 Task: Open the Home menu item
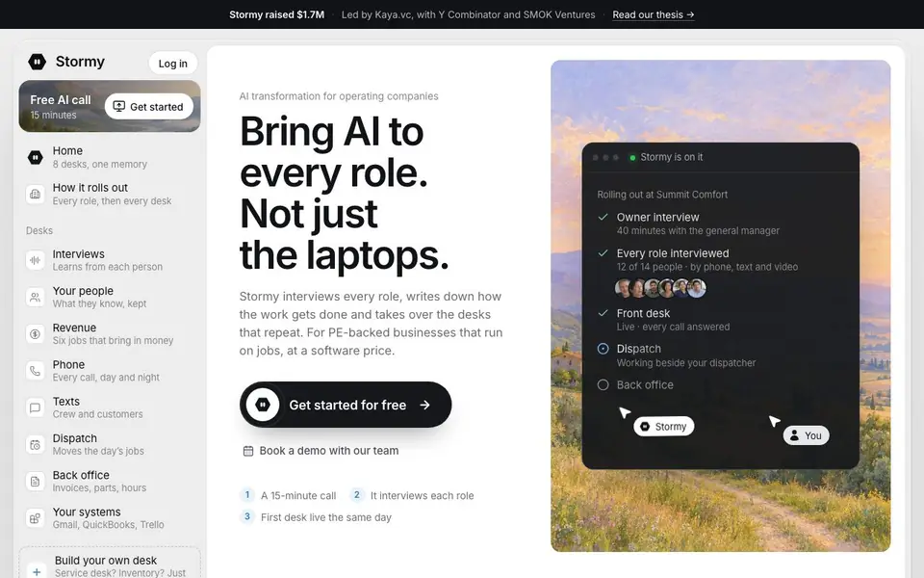pos(110,157)
